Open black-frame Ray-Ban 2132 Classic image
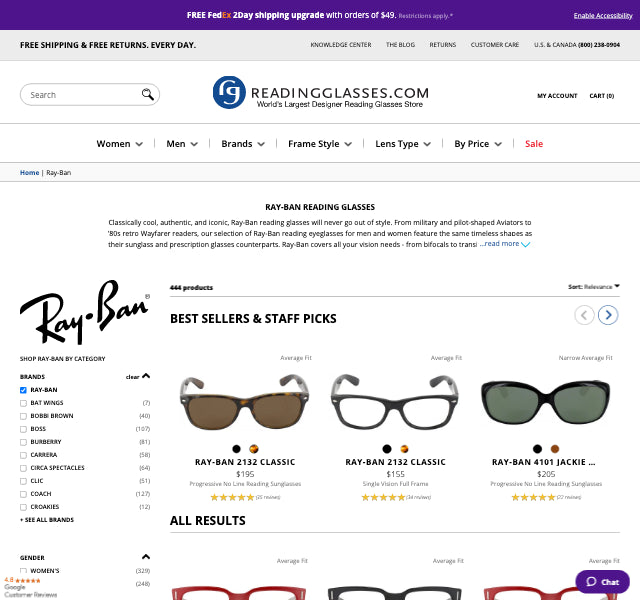The image size is (640, 600). (x=395, y=402)
